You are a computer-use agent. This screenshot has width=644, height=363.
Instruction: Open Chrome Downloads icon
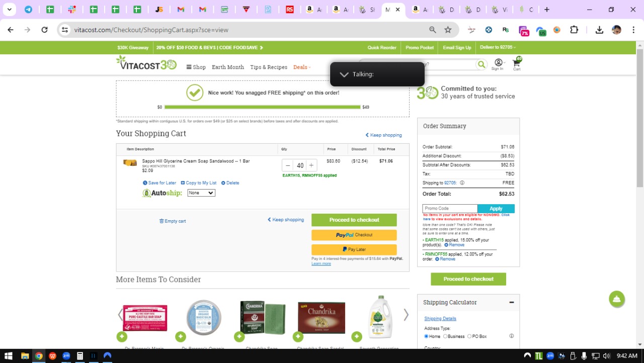click(599, 30)
